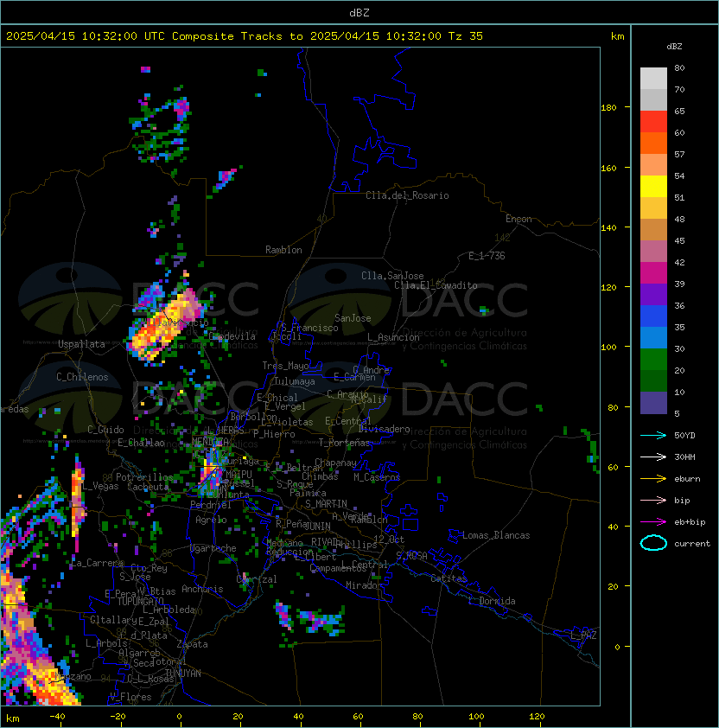The image size is (719, 728).
Task: Select the light gray 70 dBZ color swatch
Action: coord(653,79)
